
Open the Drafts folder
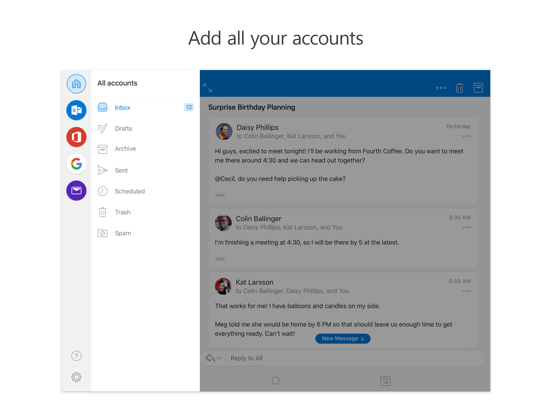[145, 128]
